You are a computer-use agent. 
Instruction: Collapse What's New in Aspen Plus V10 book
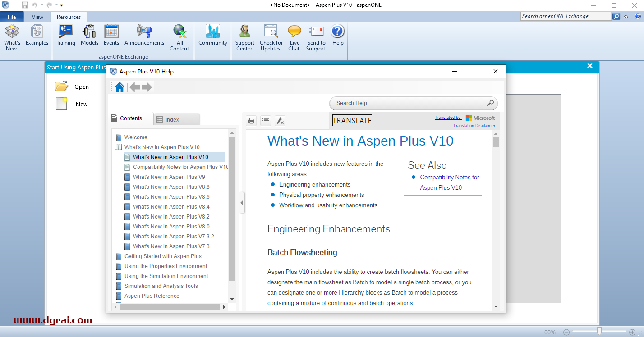click(x=119, y=147)
